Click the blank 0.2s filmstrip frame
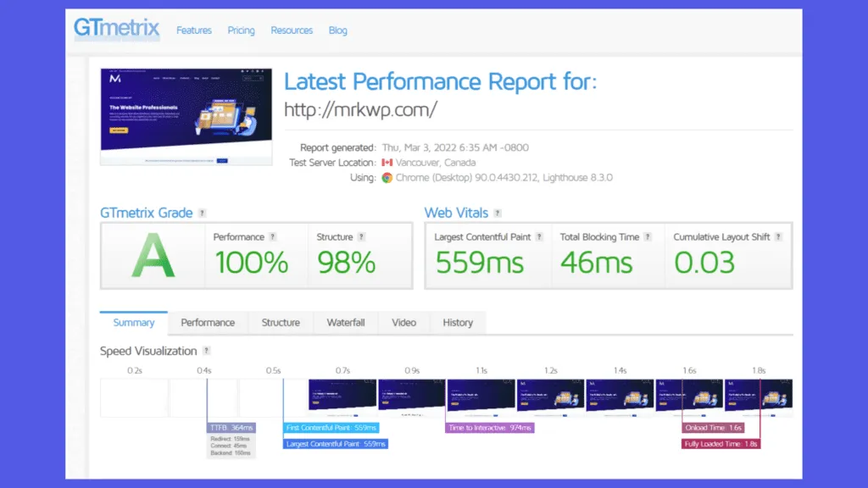 [x=135, y=398]
